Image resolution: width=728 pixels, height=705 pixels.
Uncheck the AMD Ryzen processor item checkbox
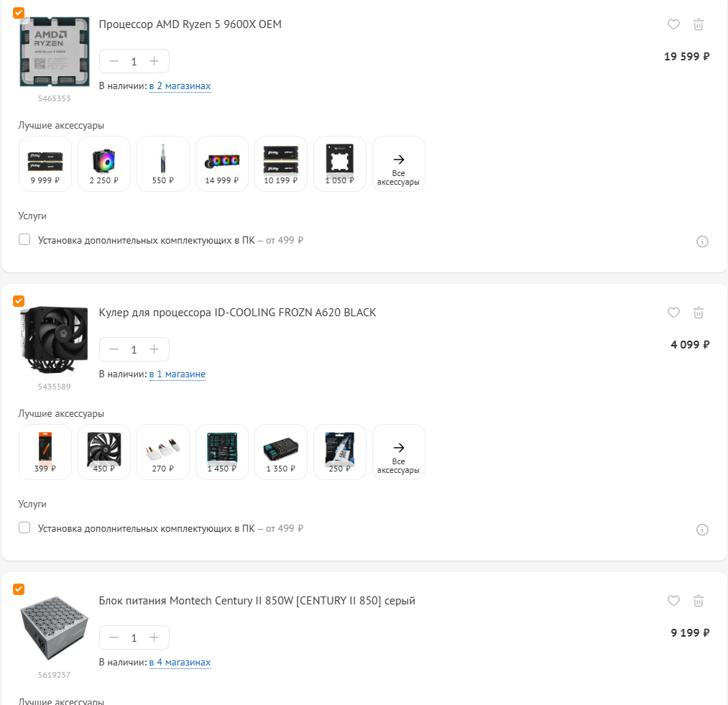click(x=19, y=12)
